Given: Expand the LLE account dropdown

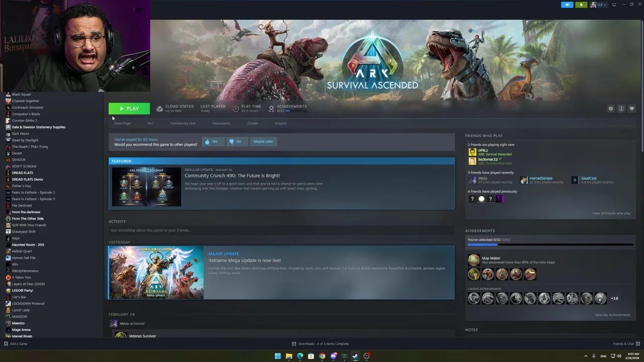Looking at the screenshot, I should [599, 5].
